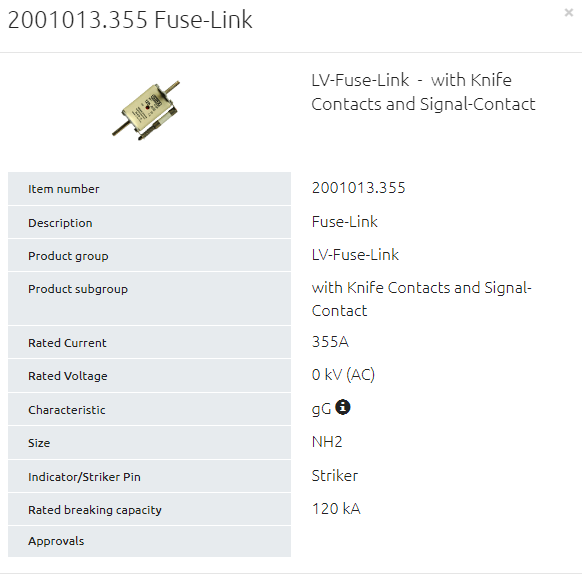The height and width of the screenshot is (583, 582).
Task: Click the Rated Voltage 0 kV (AC) value
Action: click(x=343, y=375)
